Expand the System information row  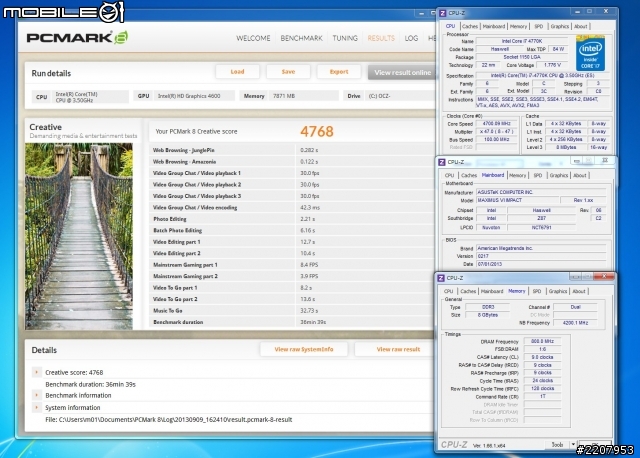tap(36, 407)
